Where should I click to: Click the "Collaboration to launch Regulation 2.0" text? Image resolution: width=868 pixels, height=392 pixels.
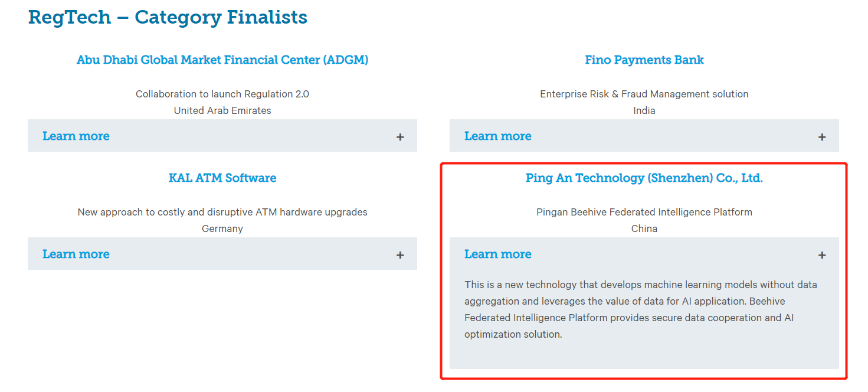[222, 94]
